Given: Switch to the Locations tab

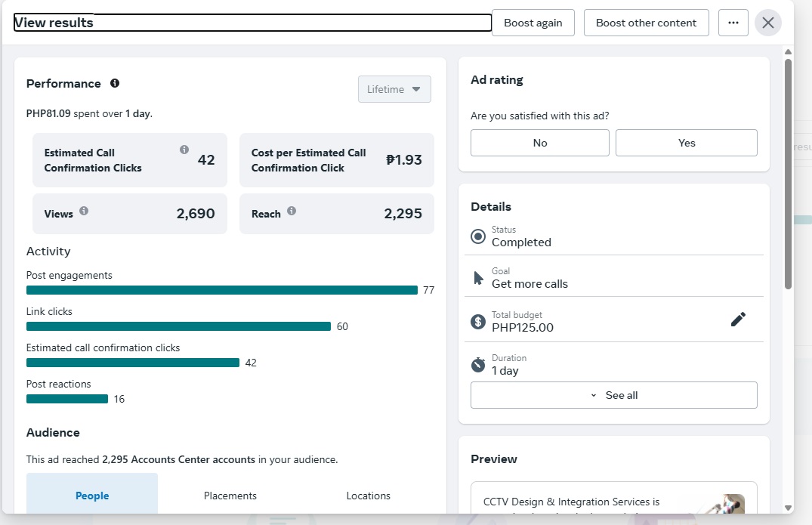Looking at the screenshot, I should click(x=368, y=496).
